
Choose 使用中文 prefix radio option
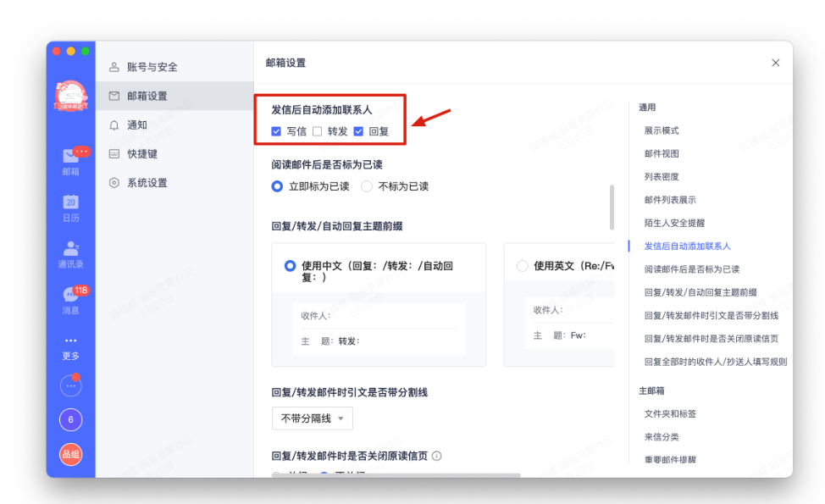point(290,266)
